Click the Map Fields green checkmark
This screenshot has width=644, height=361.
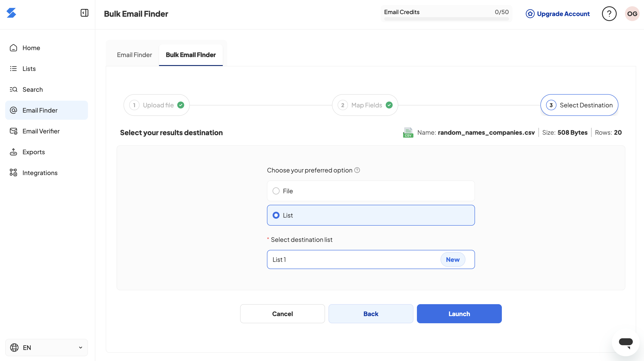tap(389, 105)
